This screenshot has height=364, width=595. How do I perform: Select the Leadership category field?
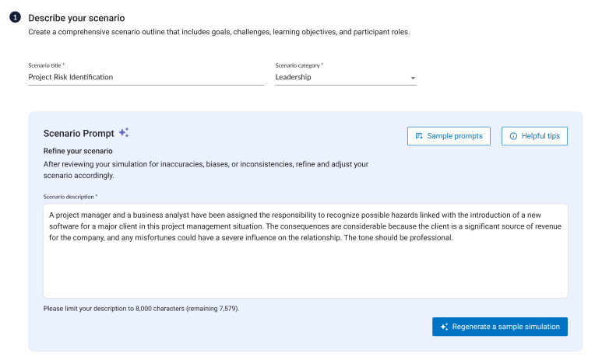[346, 77]
